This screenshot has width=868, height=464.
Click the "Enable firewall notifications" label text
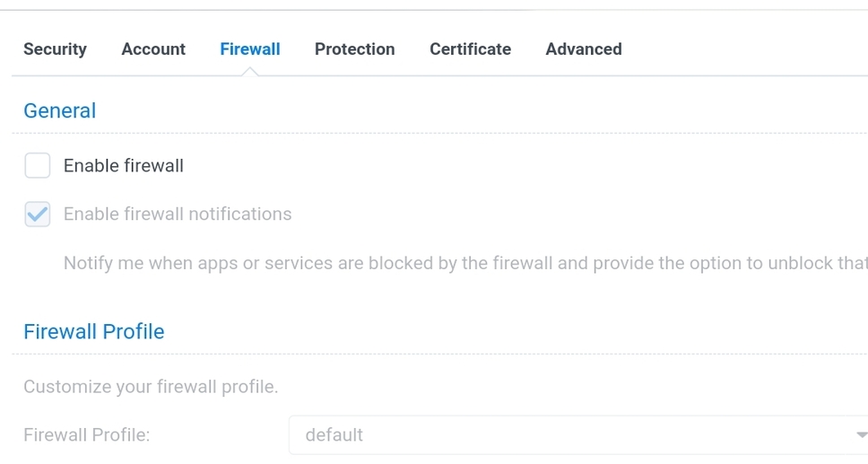(178, 214)
